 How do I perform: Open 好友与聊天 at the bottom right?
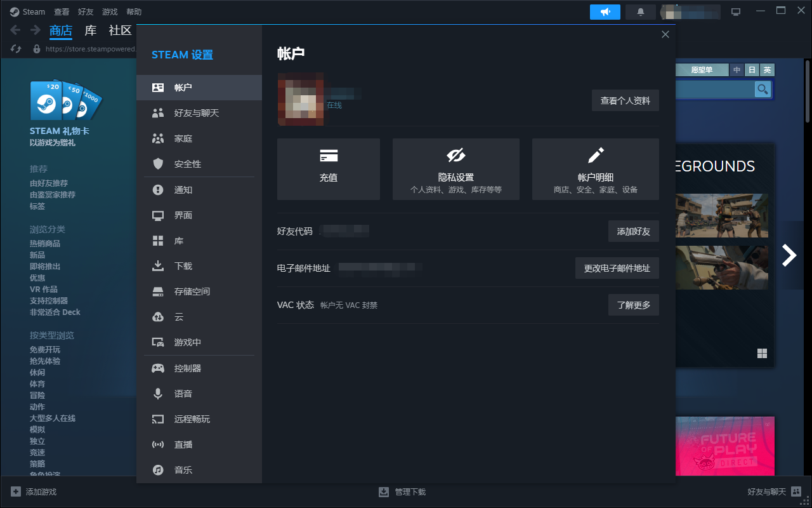pyautogui.click(x=774, y=491)
